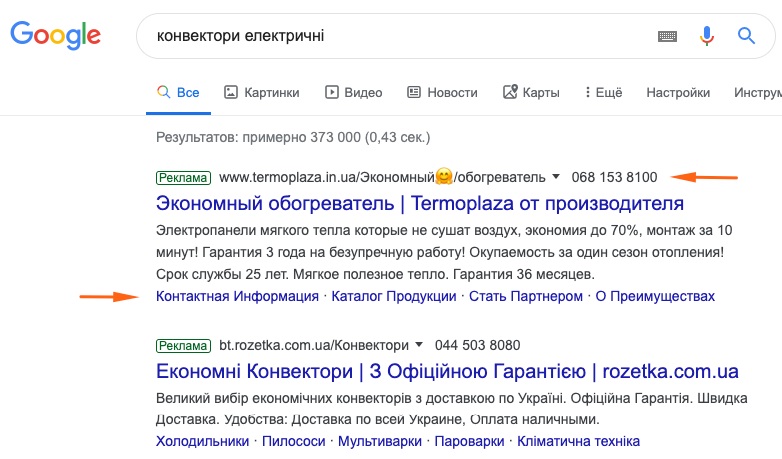Click the magnifier icon beside 'Все'

(x=163, y=92)
